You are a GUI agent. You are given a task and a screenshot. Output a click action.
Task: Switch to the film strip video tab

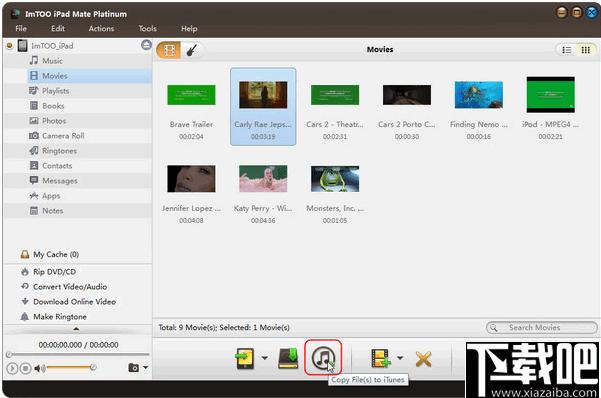(169, 50)
